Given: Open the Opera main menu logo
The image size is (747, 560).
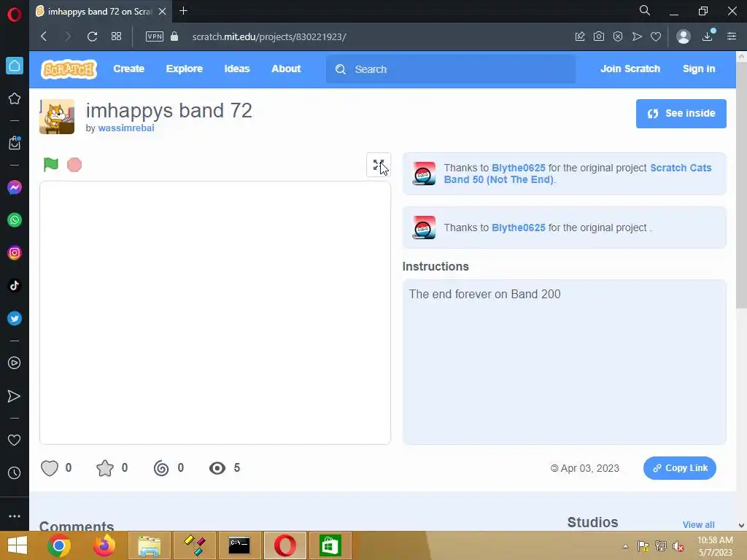Looking at the screenshot, I should click(15, 14).
